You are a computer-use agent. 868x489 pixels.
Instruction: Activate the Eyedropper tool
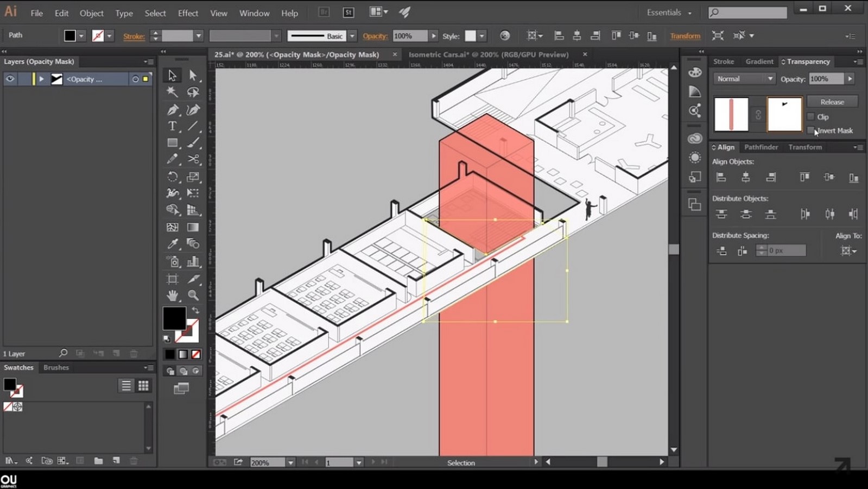[173, 244]
